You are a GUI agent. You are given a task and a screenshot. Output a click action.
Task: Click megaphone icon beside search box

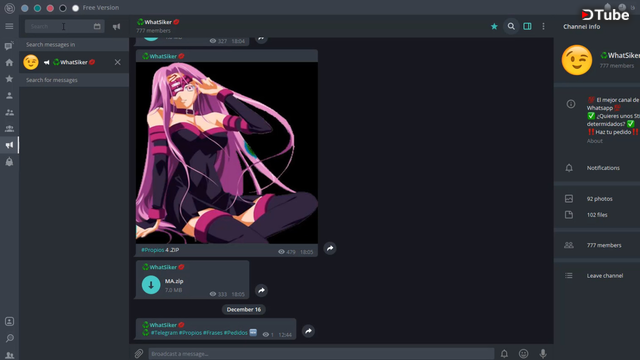click(x=116, y=27)
